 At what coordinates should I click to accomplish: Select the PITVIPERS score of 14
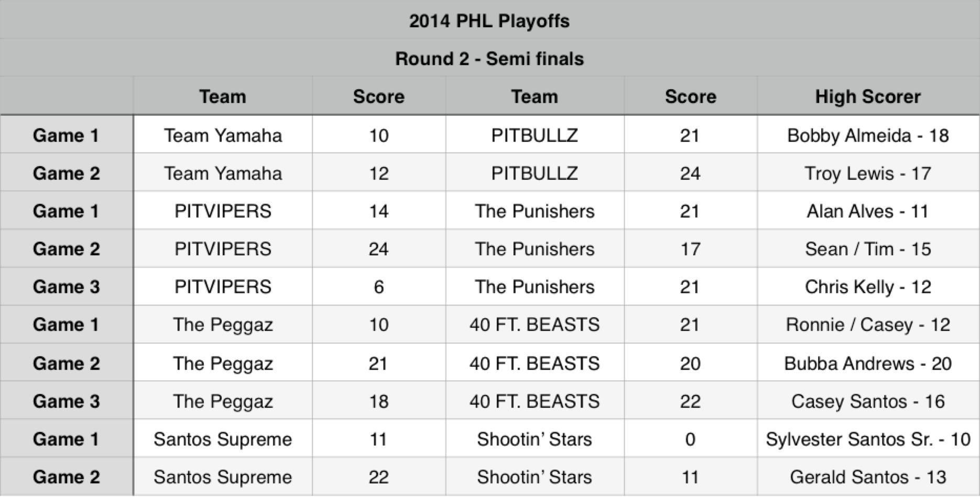click(378, 211)
